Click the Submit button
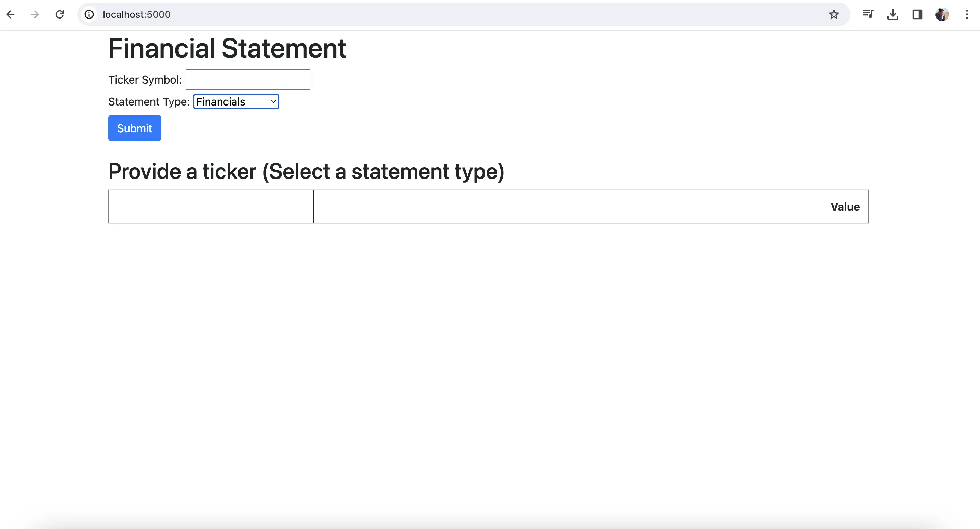This screenshot has height=529, width=980. click(134, 128)
